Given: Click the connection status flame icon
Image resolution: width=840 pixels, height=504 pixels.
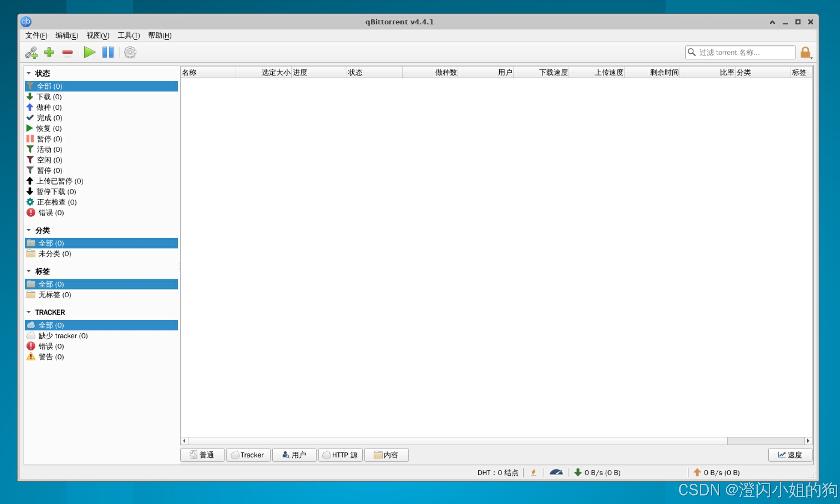Looking at the screenshot, I should pos(533,472).
